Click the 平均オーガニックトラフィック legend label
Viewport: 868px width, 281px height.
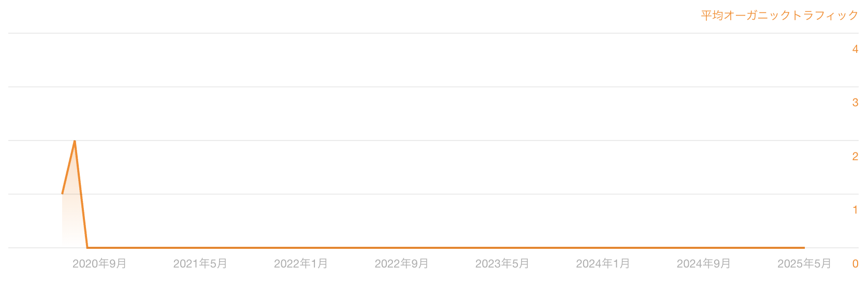(779, 16)
